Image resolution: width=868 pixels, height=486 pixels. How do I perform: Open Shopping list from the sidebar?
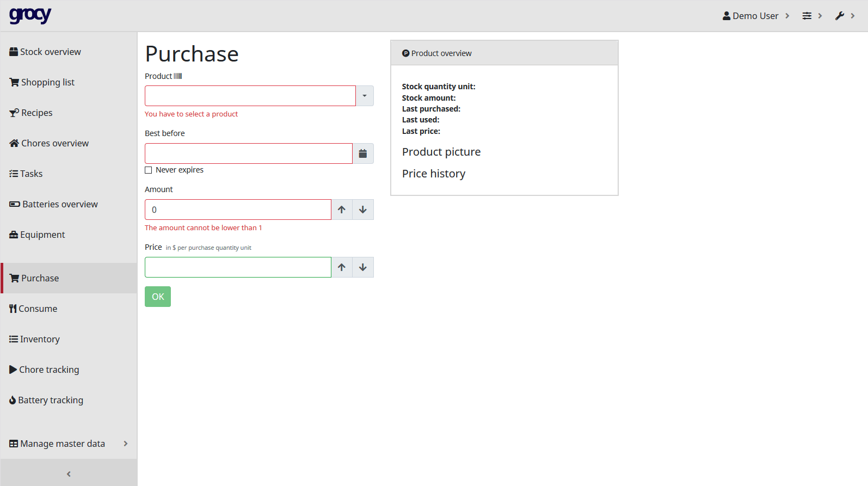[47, 82]
